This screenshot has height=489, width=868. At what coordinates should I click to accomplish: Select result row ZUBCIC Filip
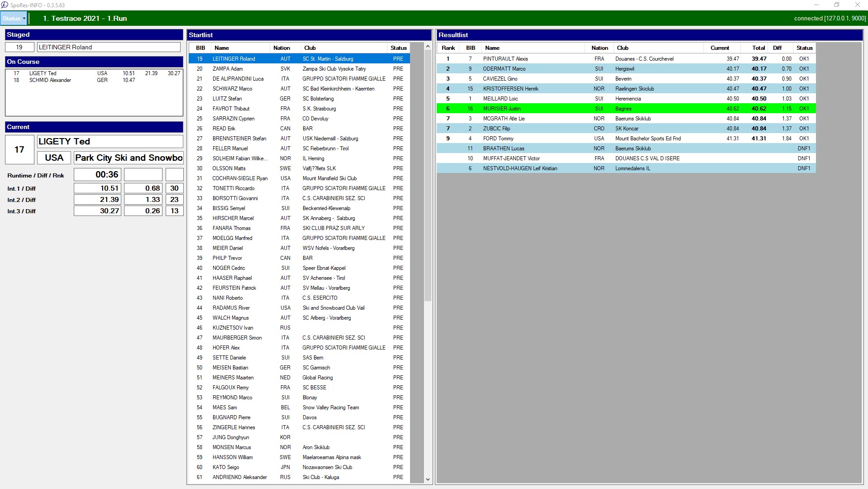[x=626, y=129]
